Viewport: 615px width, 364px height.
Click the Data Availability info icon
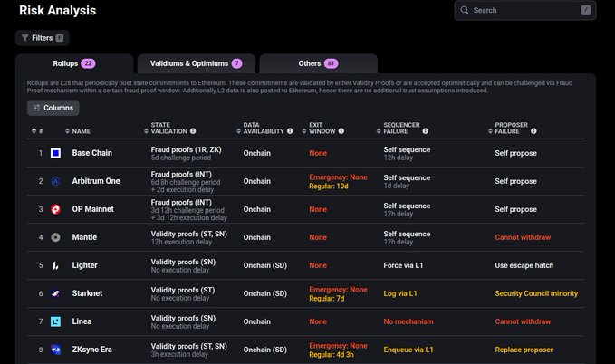[x=290, y=131]
